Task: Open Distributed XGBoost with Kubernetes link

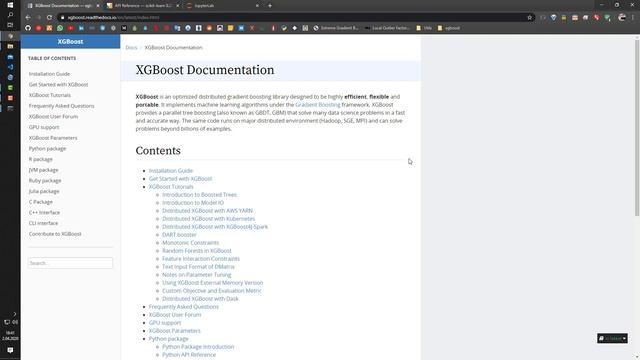Action: (209, 219)
